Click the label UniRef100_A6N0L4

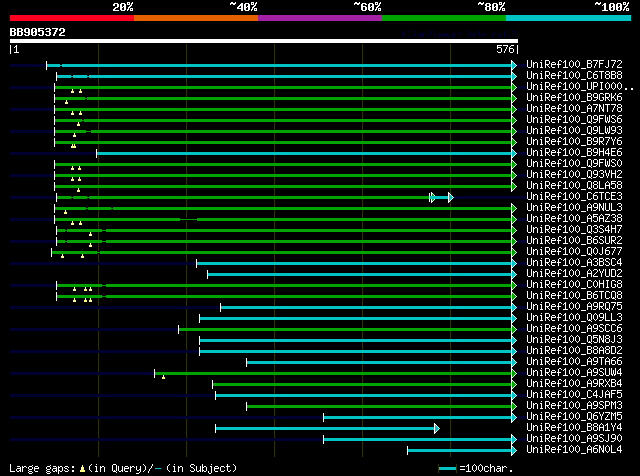(x=574, y=450)
